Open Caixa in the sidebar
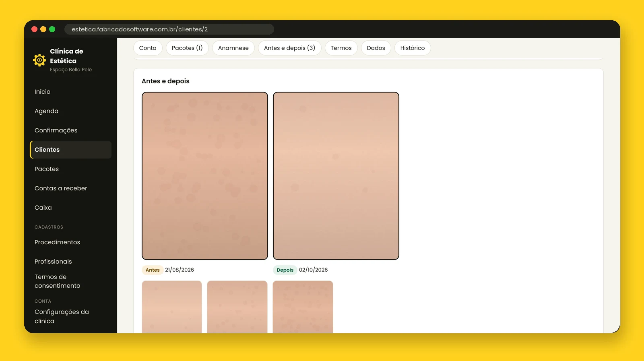 tap(70, 208)
